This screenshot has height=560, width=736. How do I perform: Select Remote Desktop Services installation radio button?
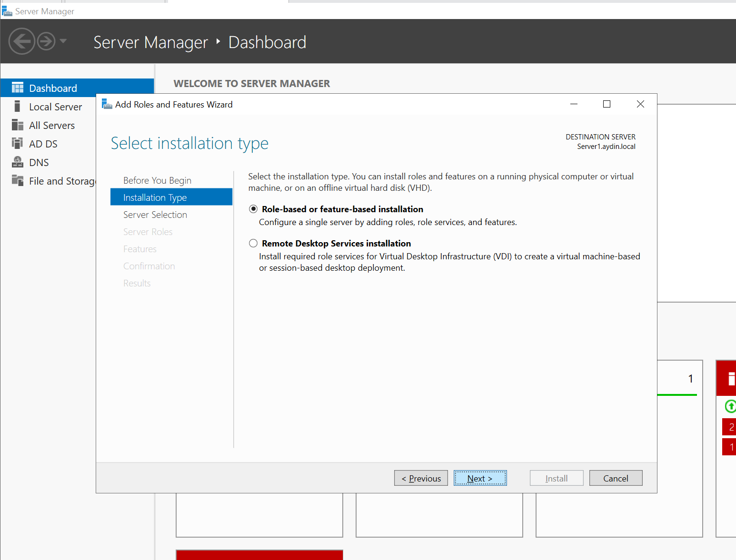pos(253,243)
